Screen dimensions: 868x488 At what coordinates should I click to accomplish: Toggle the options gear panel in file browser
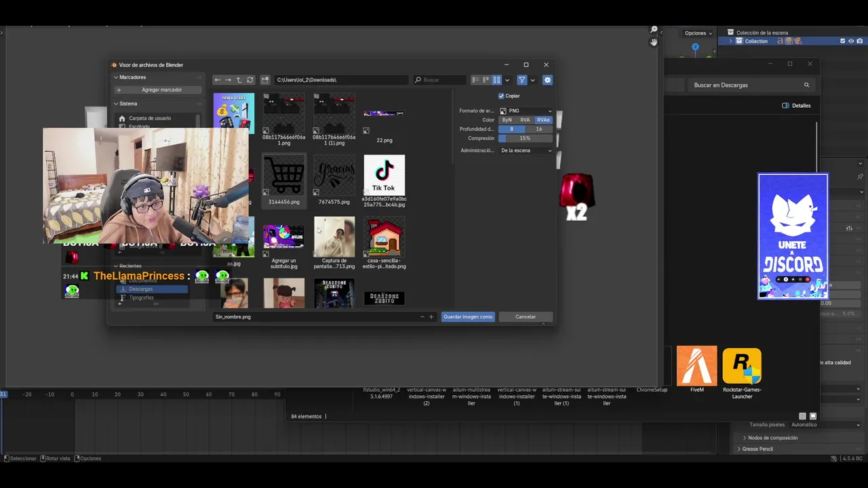547,80
